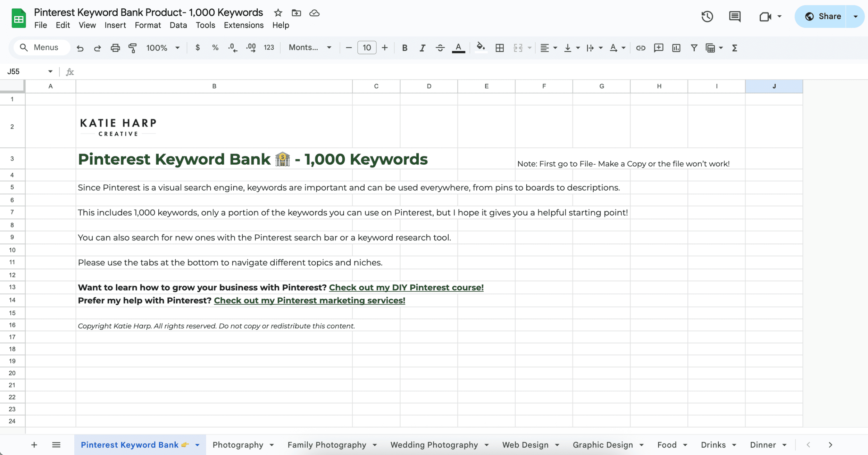Toggle italic formatting
The width and height of the screenshot is (868, 455).
422,48
